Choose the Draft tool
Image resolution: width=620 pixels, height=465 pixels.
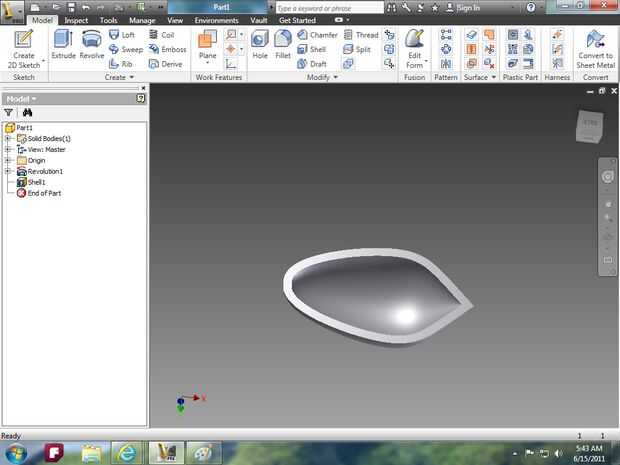(x=312, y=64)
